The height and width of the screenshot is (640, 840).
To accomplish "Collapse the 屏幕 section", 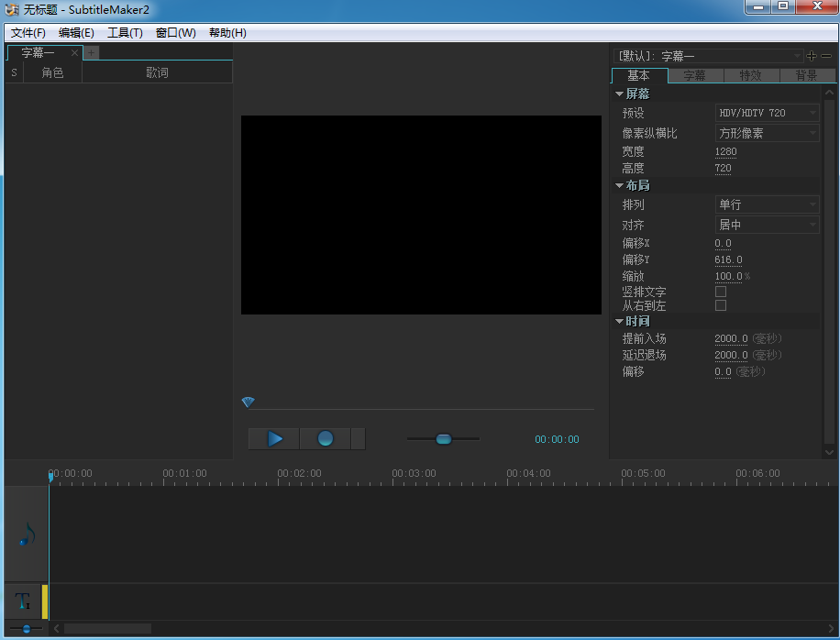I will click(x=619, y=94).
